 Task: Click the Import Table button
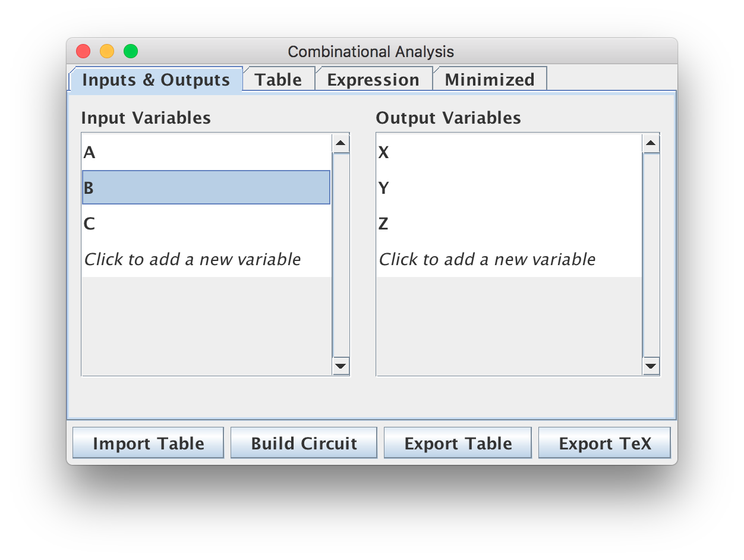148,443
